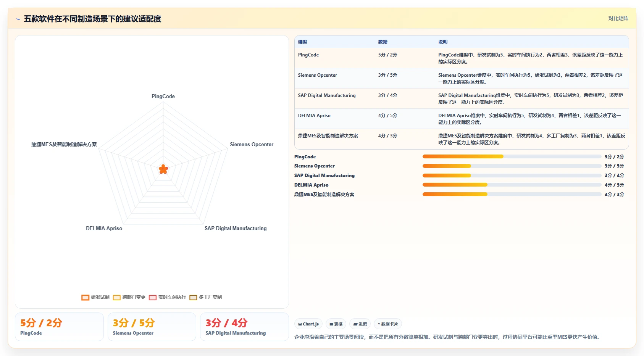Select the 进度 chip
Screen dimensions: 644x356
click(360, 324)
